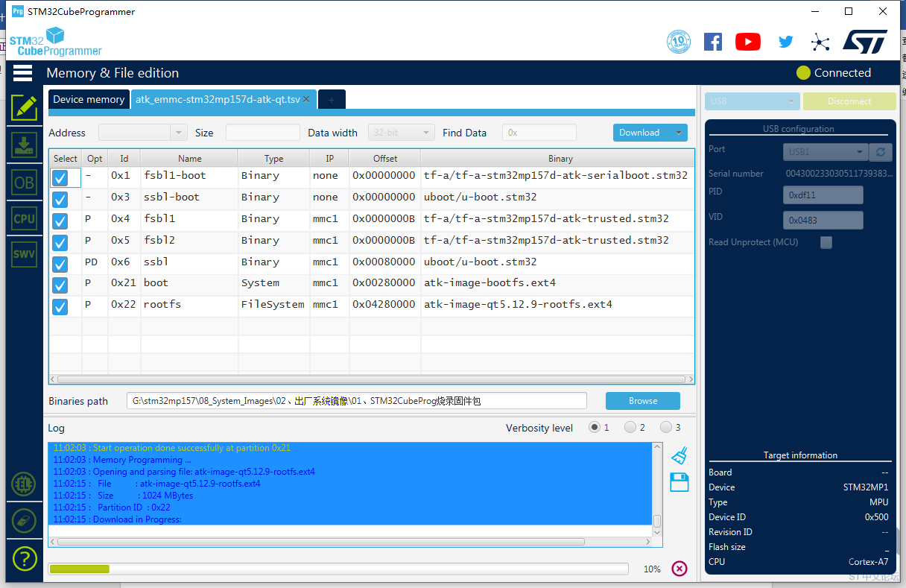This screenshot has height=588, width=906.
Task: Open the Data width 32-bit dropdown
Action: coord(402,133)
